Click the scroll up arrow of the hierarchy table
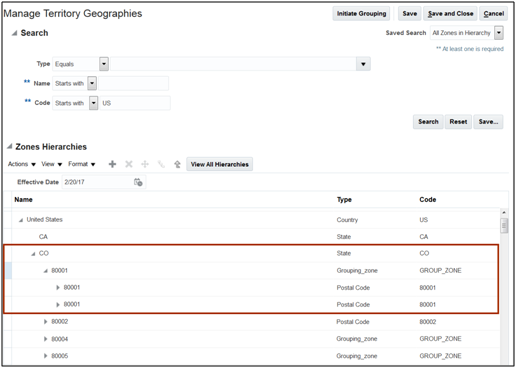This screenshot has height=368, width=517. click(x=504, y=212)
